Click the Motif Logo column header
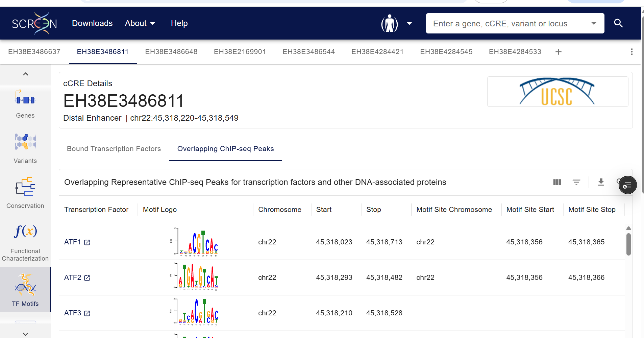The height and width of the screenshot is (338, 644). (x=160, y=210)
